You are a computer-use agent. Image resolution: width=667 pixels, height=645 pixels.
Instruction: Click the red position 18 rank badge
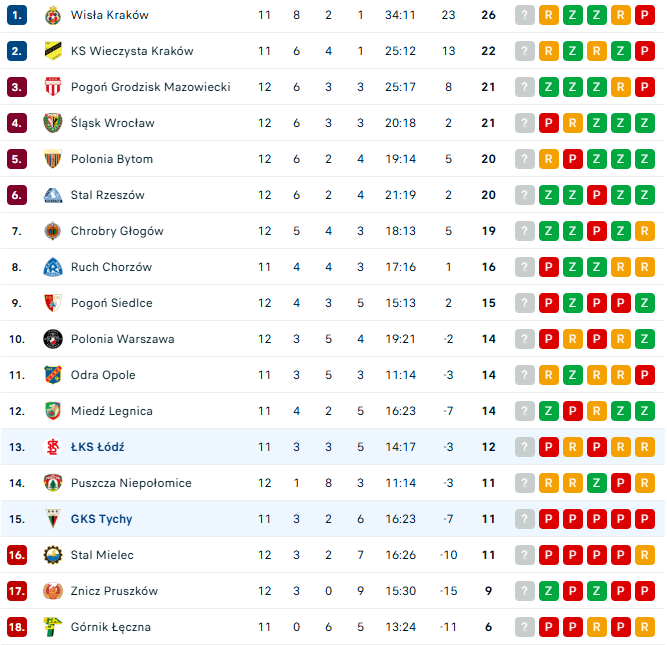tap(16, 627)
